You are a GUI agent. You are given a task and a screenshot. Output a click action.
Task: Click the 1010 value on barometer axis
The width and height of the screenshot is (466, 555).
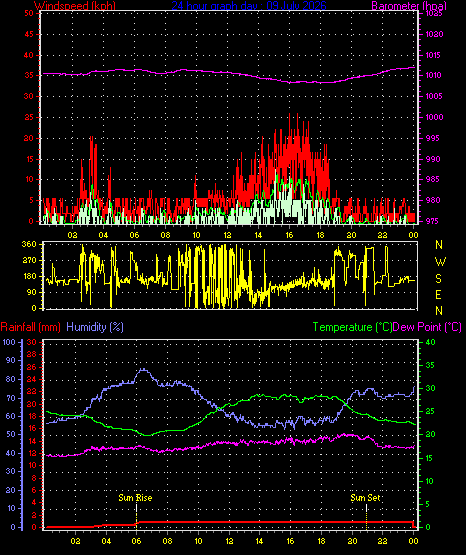point(434,75)
